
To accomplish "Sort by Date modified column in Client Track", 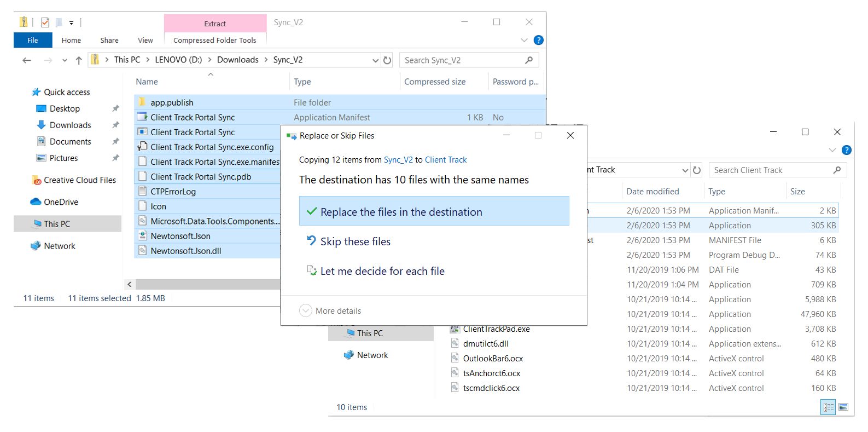I will point(653,191).
